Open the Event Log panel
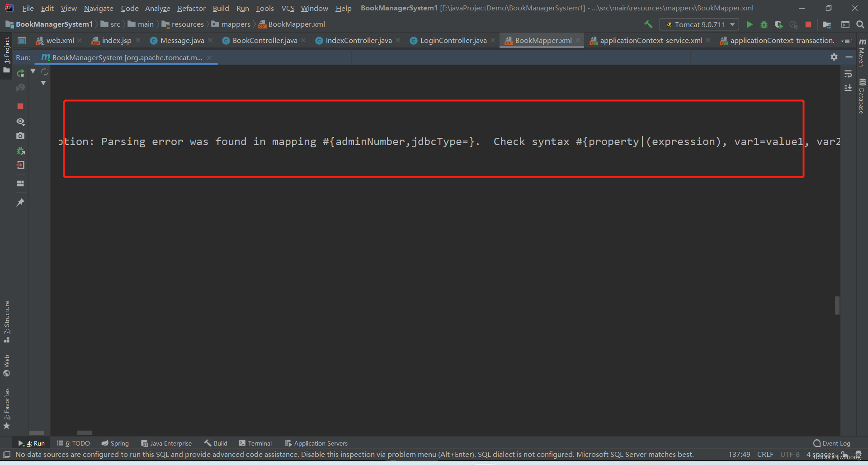Screen dimensions: 868x465 [832, 443]
